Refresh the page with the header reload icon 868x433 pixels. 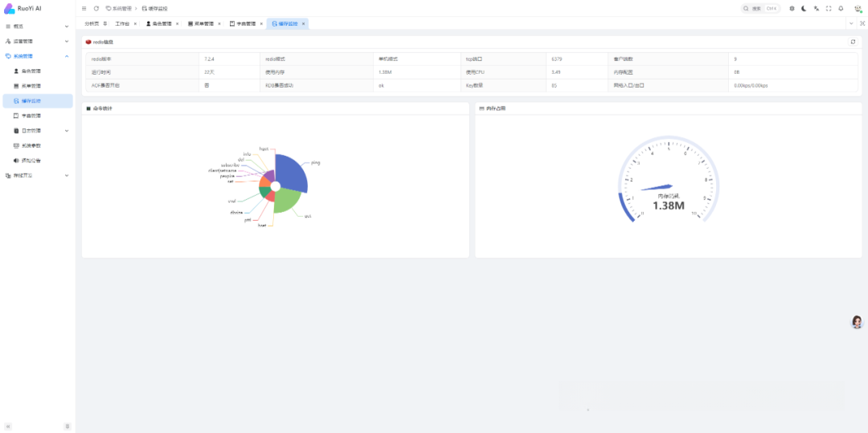tap(96, 8)
